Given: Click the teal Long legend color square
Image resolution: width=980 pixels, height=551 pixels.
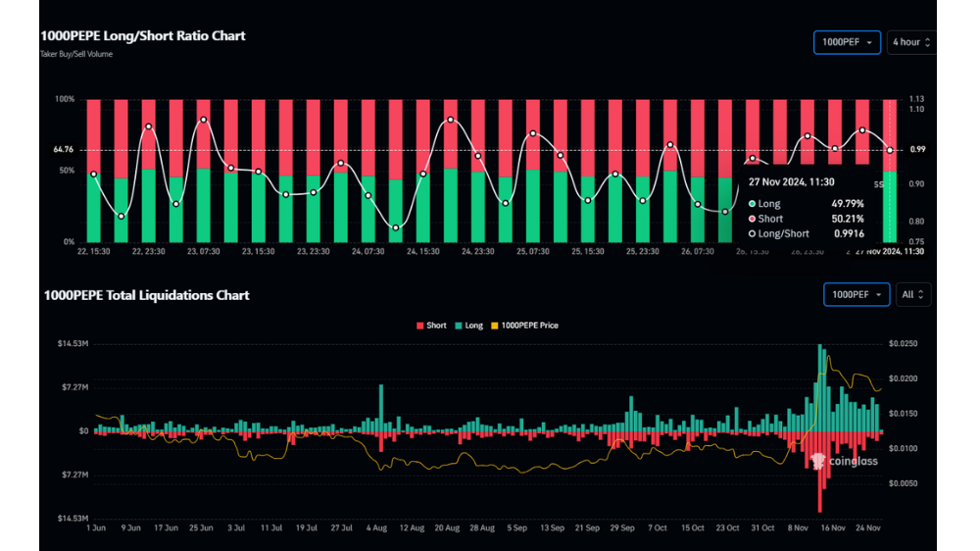Looking at the screenshot, I should point(458,326).
